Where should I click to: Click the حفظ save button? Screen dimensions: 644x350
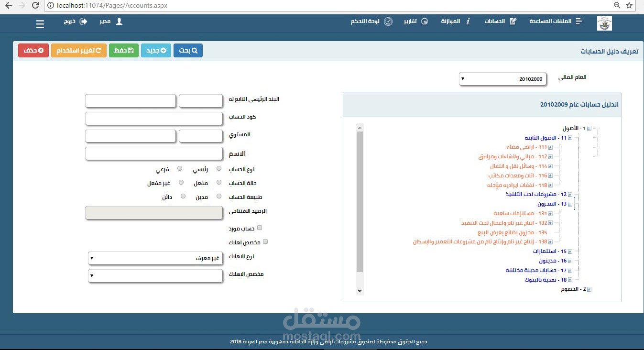(124, 50)
